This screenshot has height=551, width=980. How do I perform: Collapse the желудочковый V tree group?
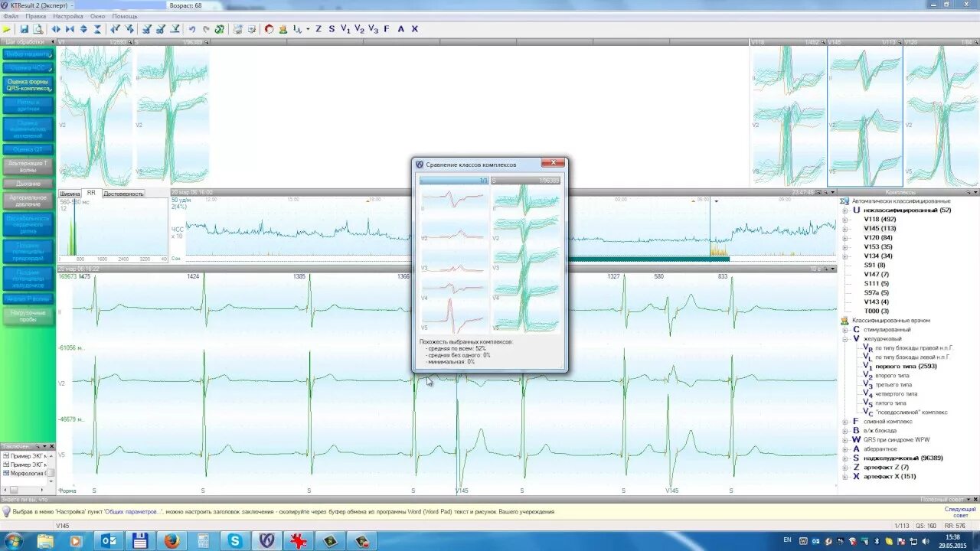[x=845, y=339]
